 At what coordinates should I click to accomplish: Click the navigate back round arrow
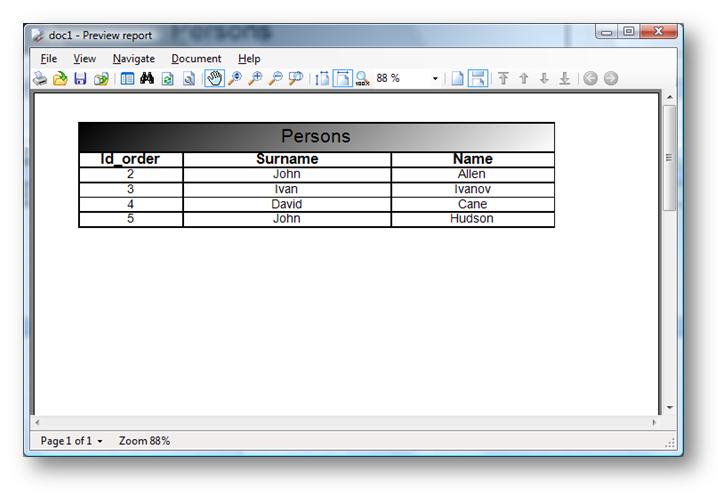click(x=590, y=78)
